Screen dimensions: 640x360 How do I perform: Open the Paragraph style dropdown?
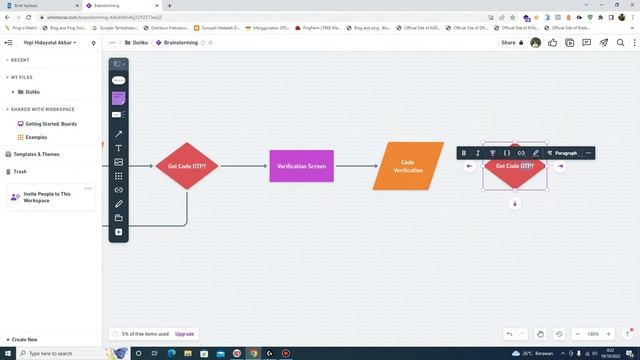(562, 153)
